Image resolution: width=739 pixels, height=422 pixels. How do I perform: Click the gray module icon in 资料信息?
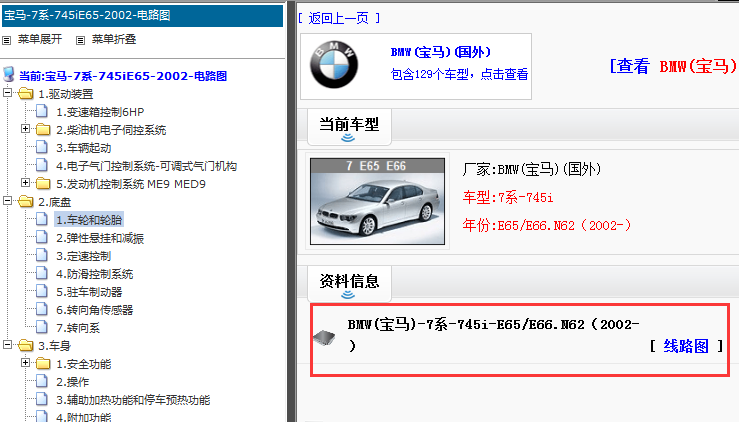[324, 338]
